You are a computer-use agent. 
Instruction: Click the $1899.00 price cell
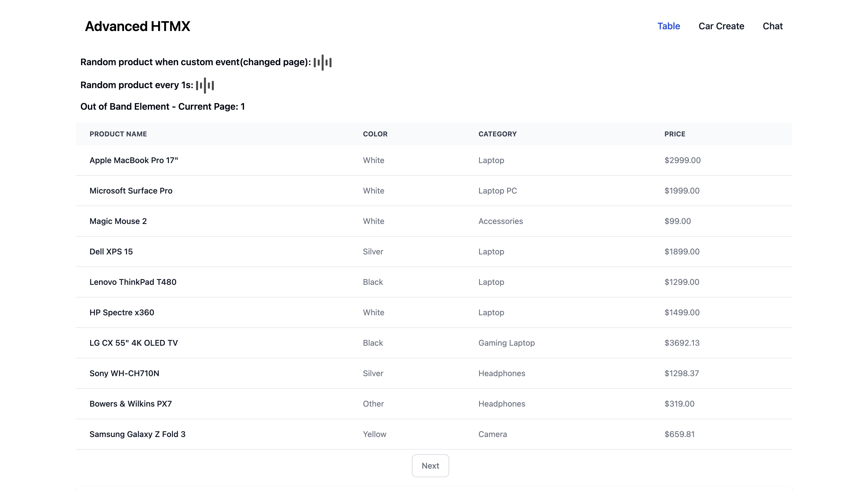pos(682,251)
